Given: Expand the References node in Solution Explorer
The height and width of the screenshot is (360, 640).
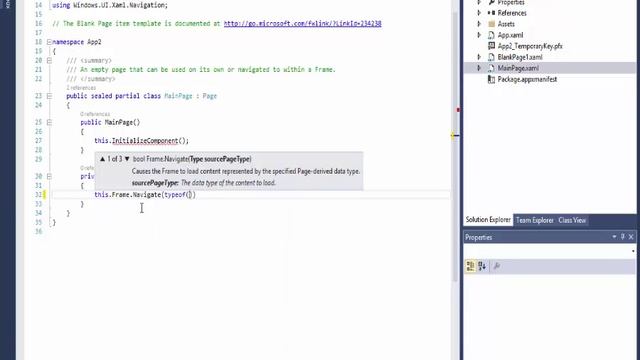Looking at the screenshot, I should (x=479, y=13).
